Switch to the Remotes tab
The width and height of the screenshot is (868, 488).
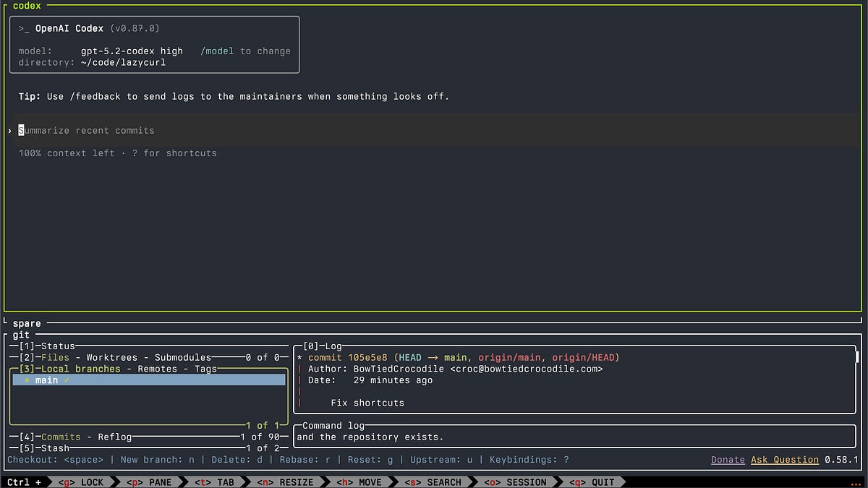pyautogui.click(x=158, y=369)
